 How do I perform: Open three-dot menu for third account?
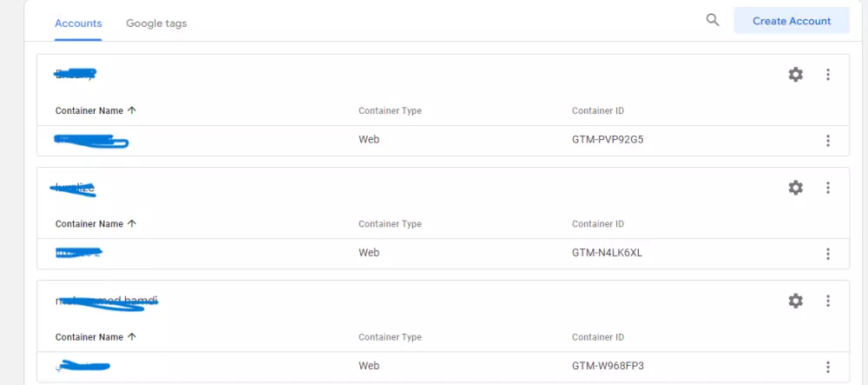pyautogui.click(x=828, y=301)
